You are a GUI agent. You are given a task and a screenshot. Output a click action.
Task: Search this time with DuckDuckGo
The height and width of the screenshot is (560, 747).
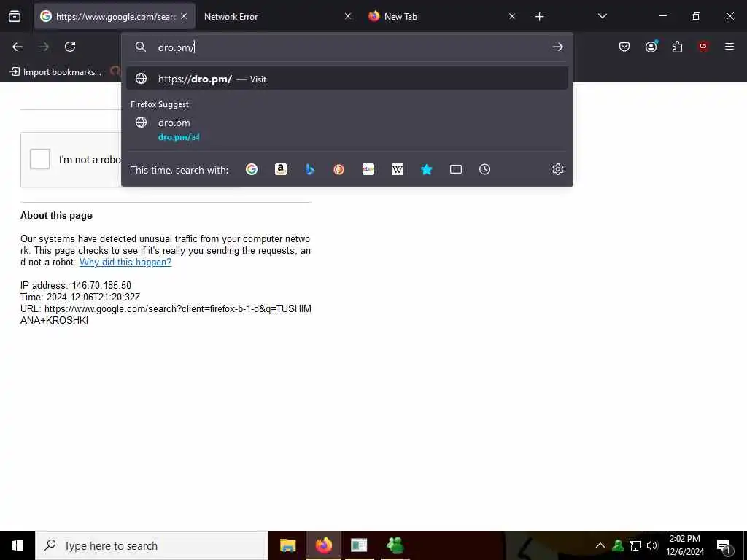point(338,169)
